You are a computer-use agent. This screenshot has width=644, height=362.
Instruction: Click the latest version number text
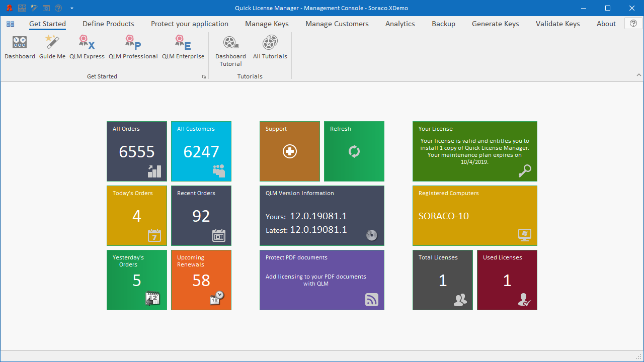click(x=318, y=230)
